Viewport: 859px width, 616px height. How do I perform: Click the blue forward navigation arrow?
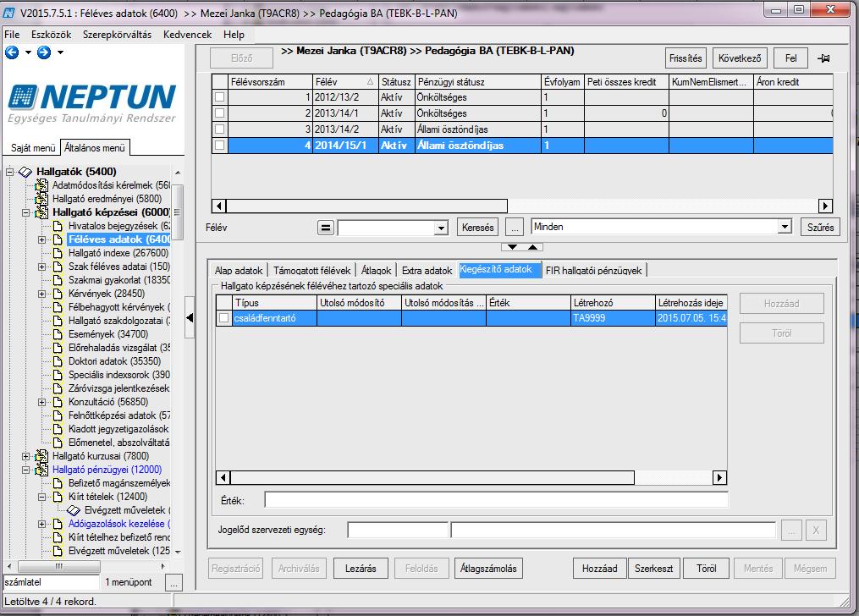(x=44, y=52)
